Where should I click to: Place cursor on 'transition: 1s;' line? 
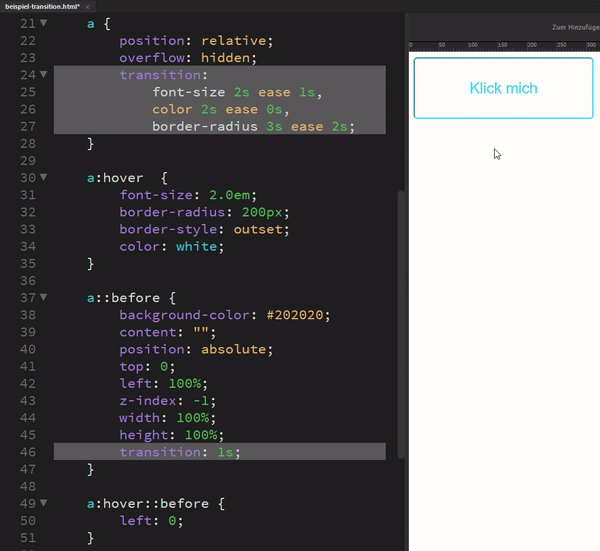pyautogui.click(x=180, y=452)
